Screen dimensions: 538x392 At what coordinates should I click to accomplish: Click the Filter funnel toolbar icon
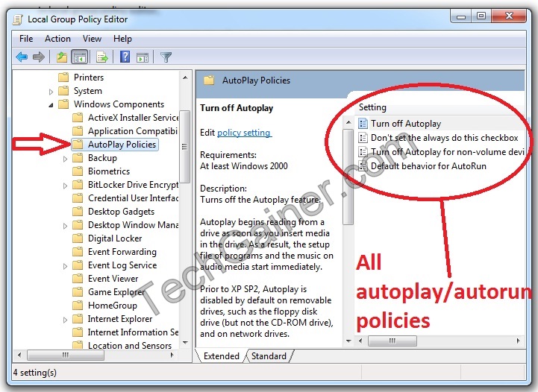pos(166,57)
